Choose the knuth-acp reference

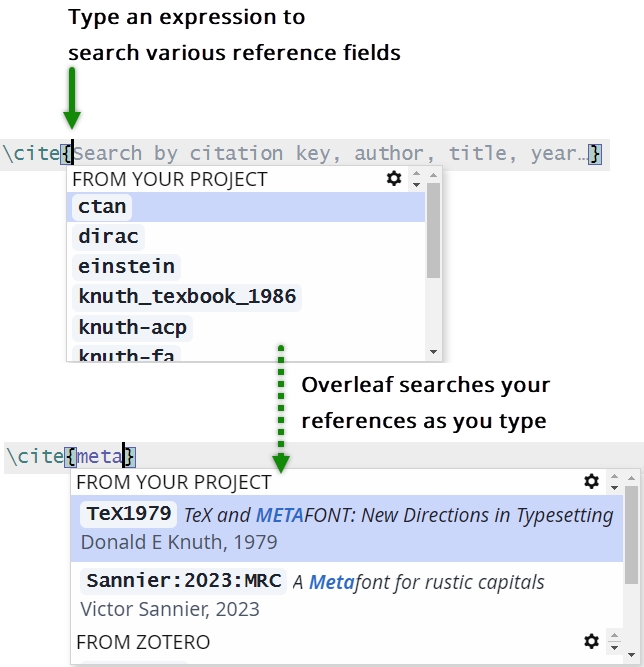point(132,327)
